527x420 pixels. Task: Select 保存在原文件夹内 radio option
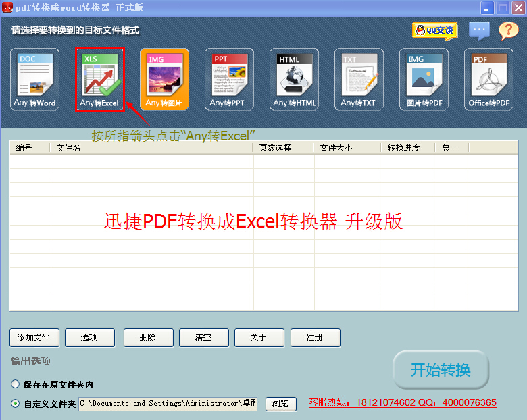click(15, 384)
